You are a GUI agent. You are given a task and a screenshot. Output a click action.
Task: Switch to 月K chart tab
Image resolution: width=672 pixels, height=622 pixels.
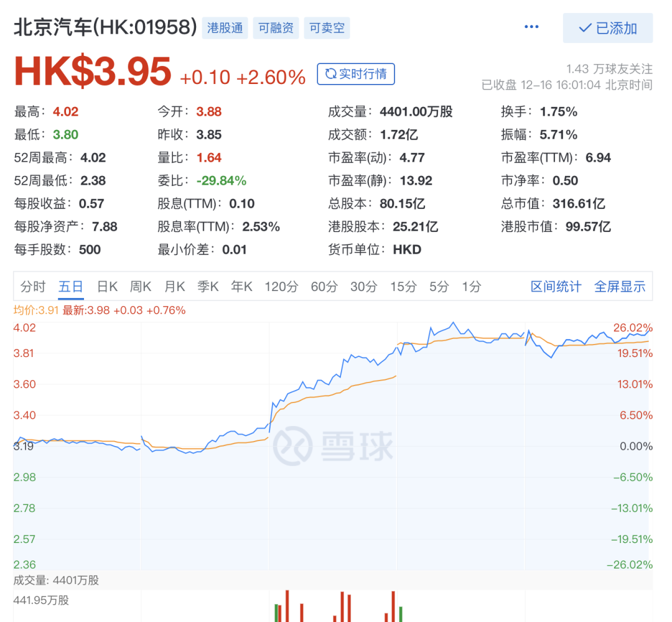tap(174, 286)
